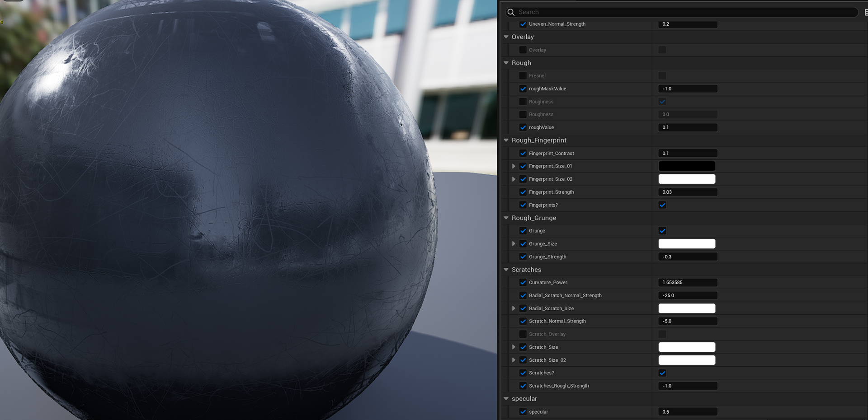868x420 pixels.
Task: Edit Scratches_Rough_Strength value -1.0
Action: (688, 386)
